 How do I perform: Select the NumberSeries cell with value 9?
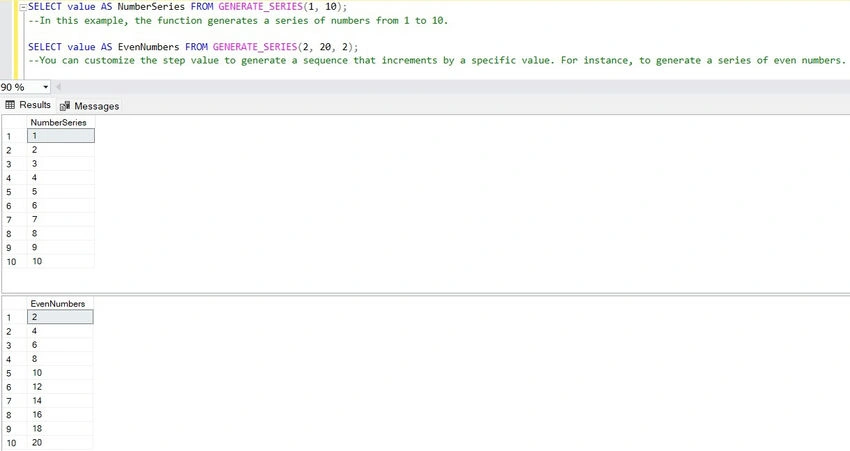(61, 248)
